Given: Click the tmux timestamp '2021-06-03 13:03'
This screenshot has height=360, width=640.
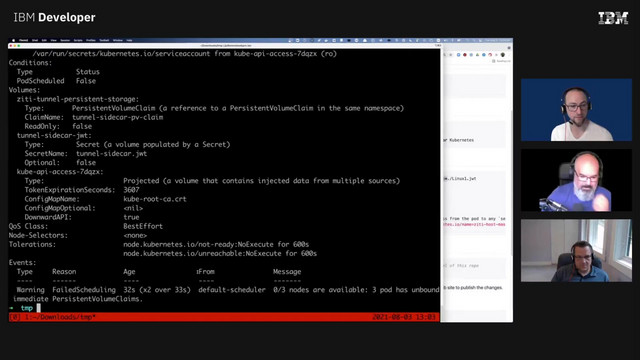Looking at the screenshot, I should click(x=404, y=317).
